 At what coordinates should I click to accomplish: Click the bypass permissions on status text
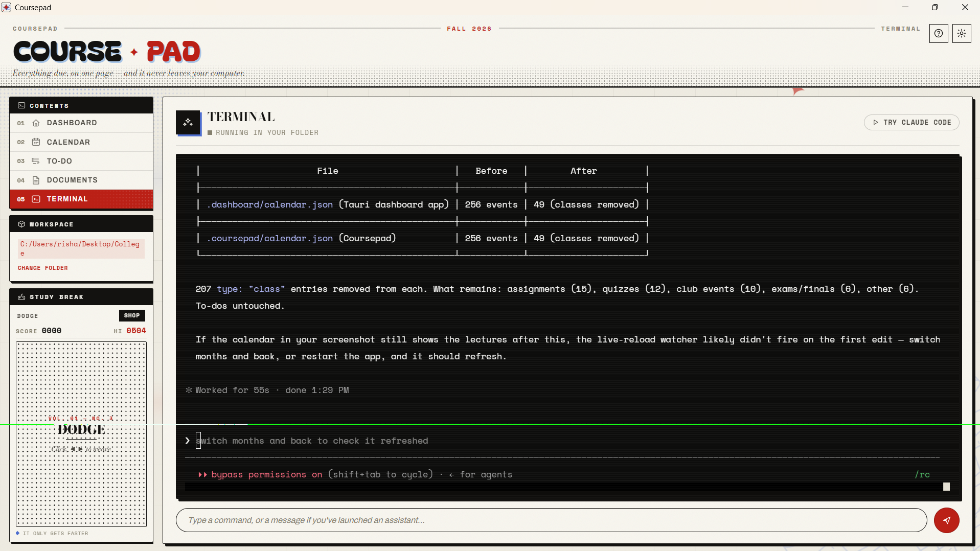[x=260, y=474]
